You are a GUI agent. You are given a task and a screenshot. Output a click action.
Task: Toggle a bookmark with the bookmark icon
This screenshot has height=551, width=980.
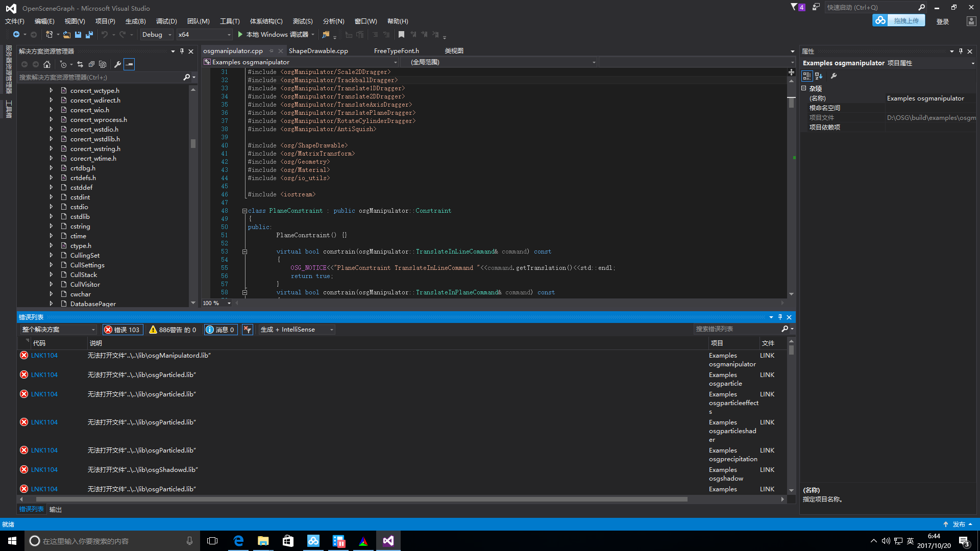(x=401, y=34)
